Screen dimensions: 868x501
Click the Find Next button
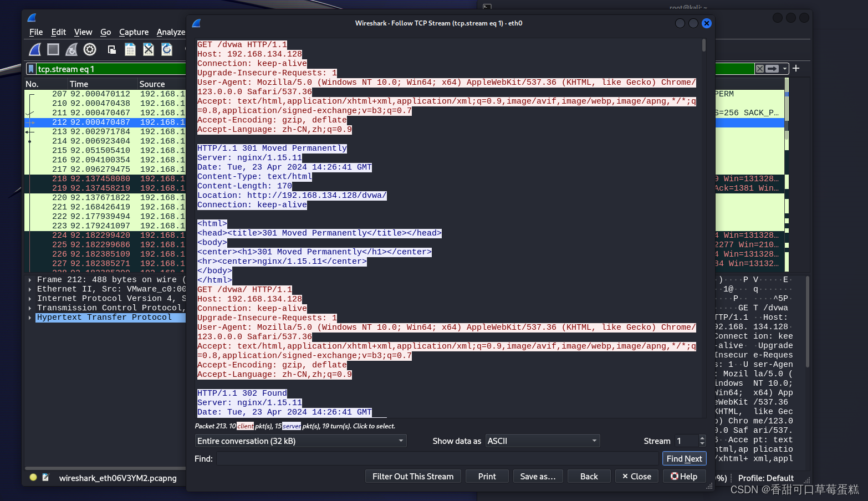click(685, 458)
